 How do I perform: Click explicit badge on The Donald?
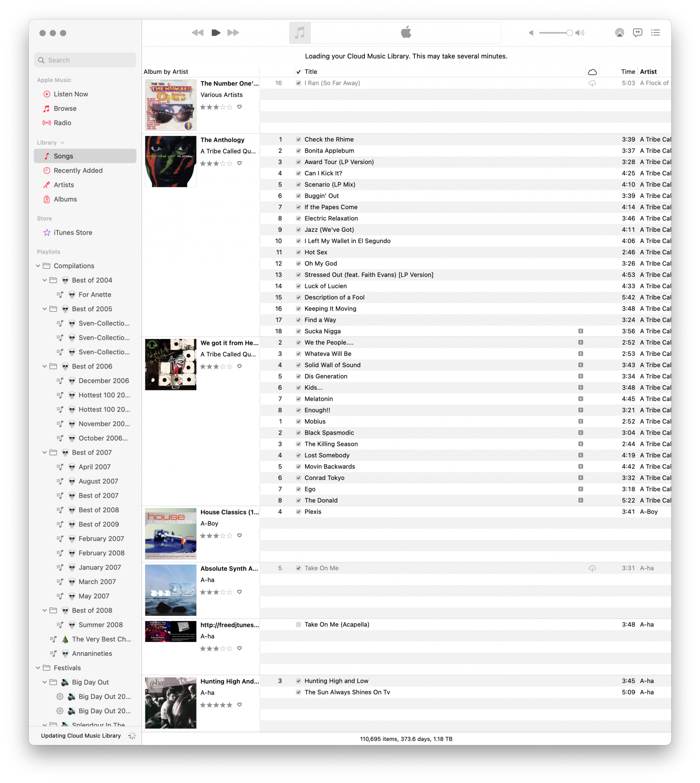coord(581,500)
